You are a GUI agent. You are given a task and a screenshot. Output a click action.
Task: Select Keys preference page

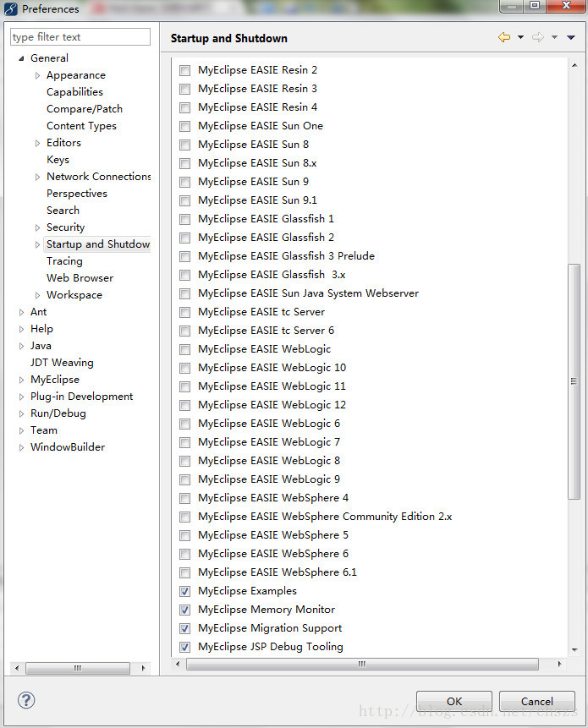point(58,160)
